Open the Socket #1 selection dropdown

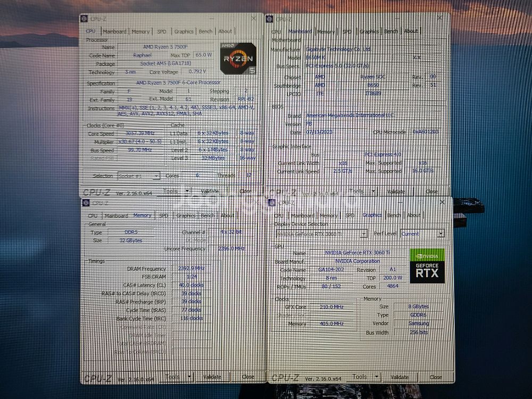coord(156,176)
